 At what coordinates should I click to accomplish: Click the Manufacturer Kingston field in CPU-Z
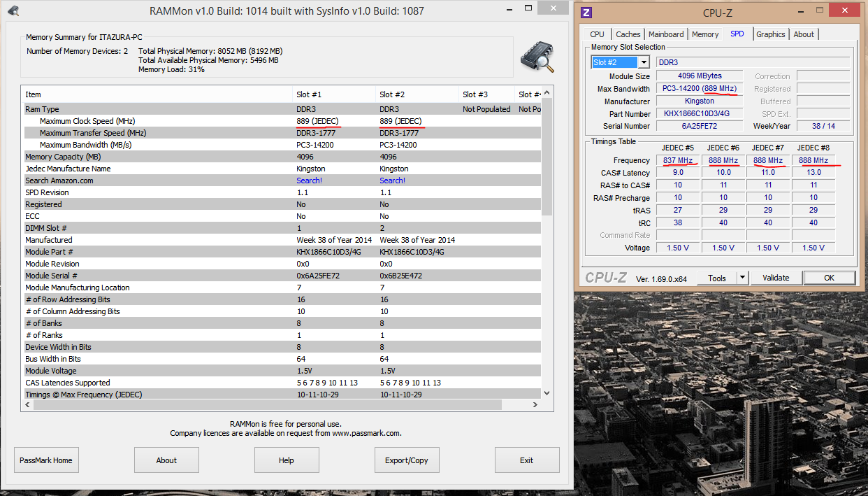(x=700, y=101)
